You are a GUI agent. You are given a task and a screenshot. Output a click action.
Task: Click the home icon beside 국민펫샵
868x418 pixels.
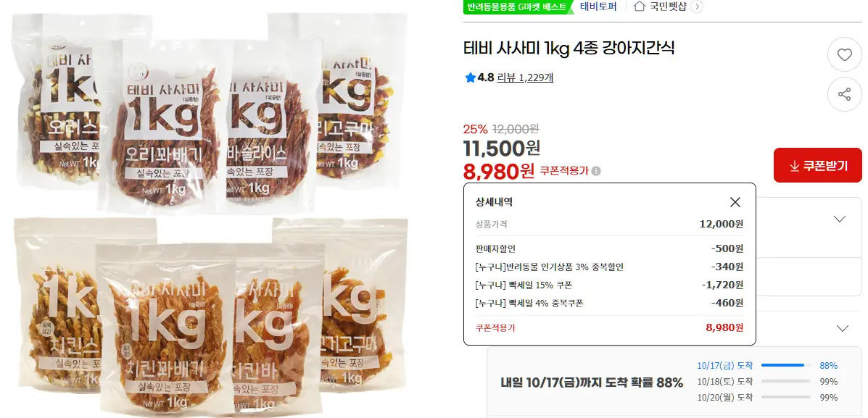640,7
